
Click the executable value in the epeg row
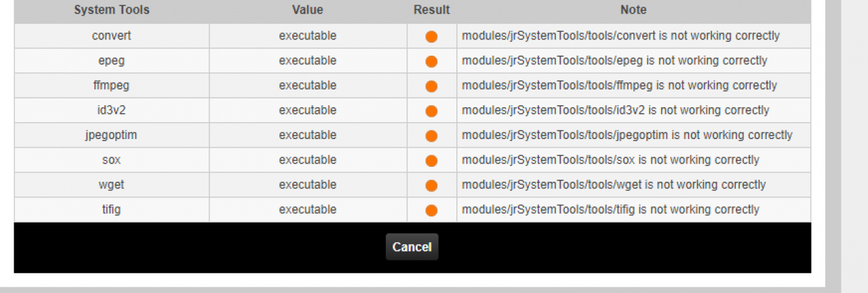click(x=307, y=60)
